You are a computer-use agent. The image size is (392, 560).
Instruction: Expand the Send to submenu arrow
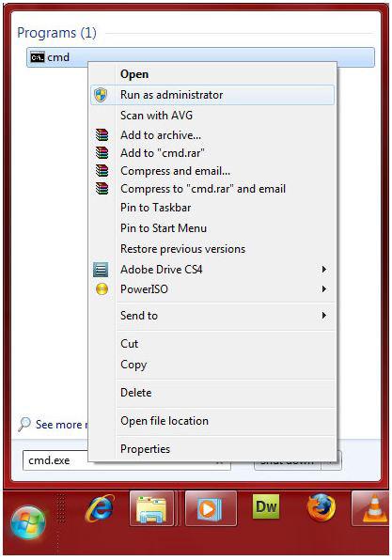pyautogui.click(x=323, y=316)
